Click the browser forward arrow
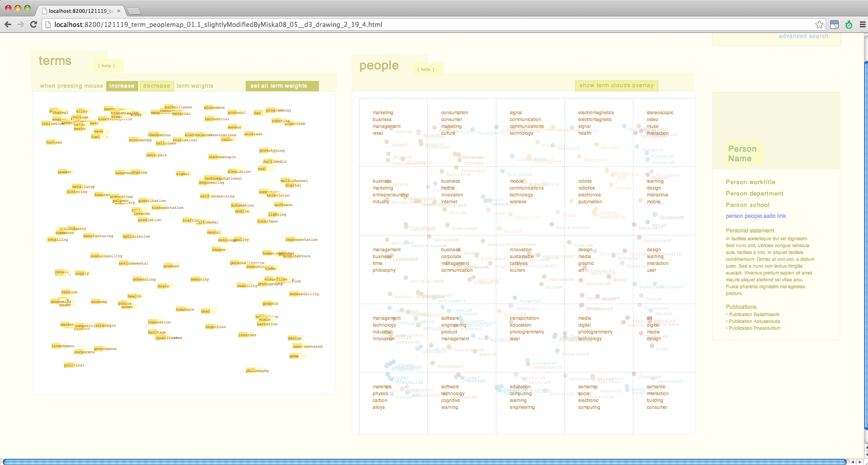 click(x=21, y=25)
